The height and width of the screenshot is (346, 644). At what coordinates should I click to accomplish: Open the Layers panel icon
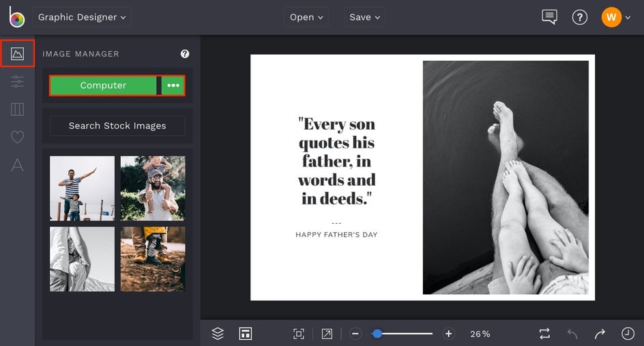(x=218, y=334)
